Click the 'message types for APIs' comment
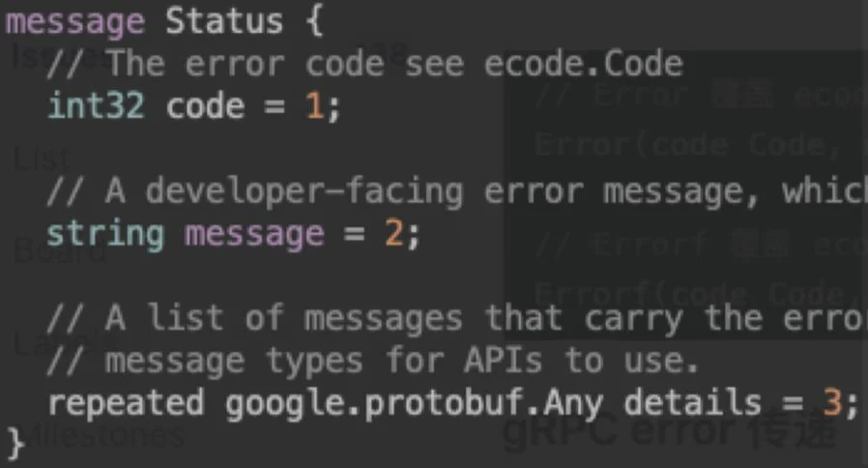This screenshot has height=468, width=868. point(323,361)
